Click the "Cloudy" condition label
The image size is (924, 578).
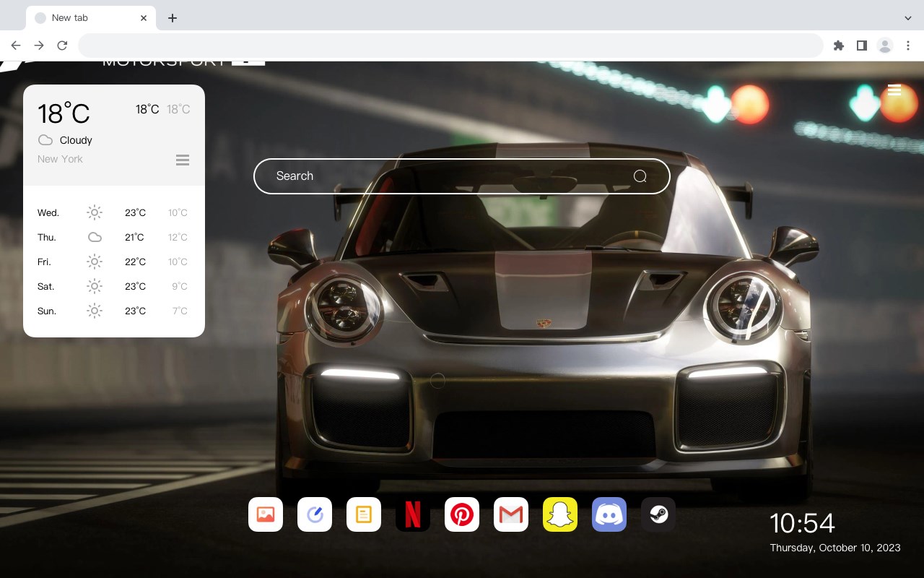pos(76,140)
